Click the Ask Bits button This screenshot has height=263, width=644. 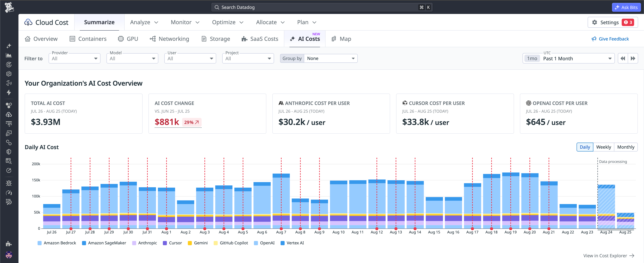pos(627,7)
